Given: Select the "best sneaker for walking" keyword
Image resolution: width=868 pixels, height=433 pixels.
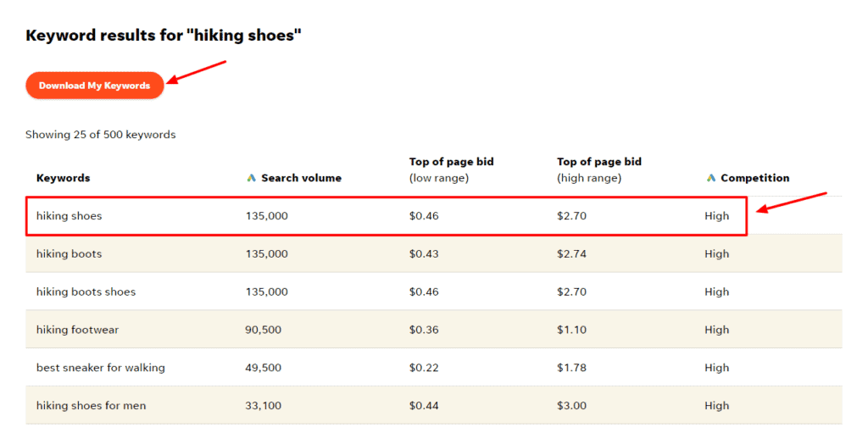Looking at the screenshot, I should tap(100, 368).
